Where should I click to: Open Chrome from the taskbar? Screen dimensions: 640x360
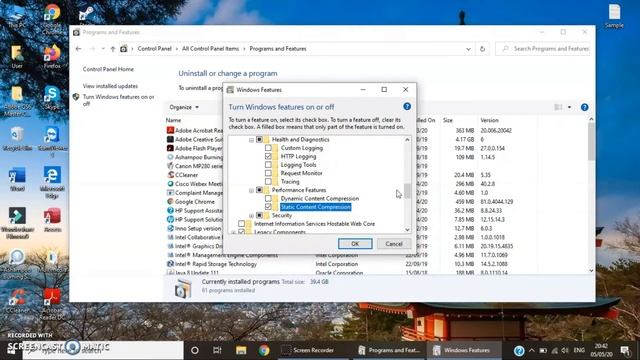pos(264,350)
